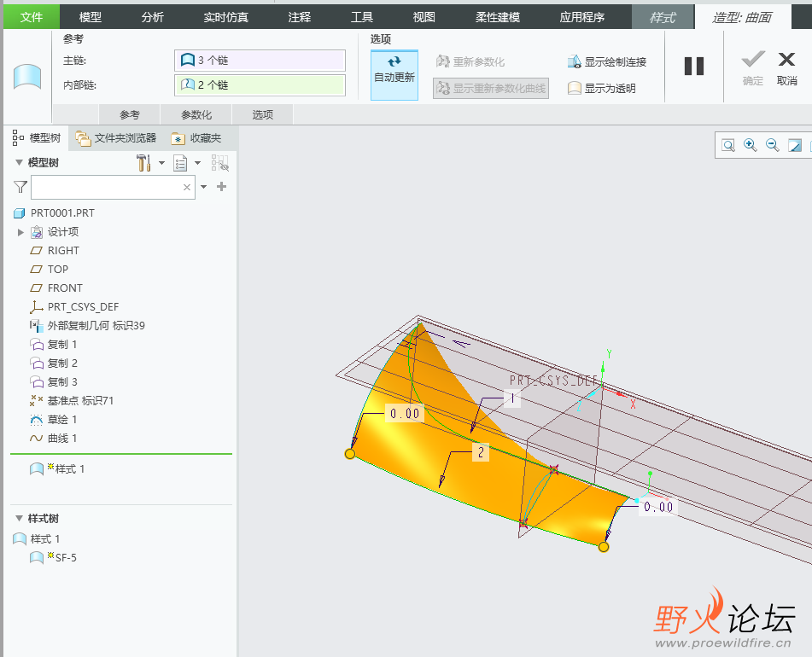This screenshot has width=812, height=657.
Task: Select 样式 1 in model tree
Action: click(57, 468)
